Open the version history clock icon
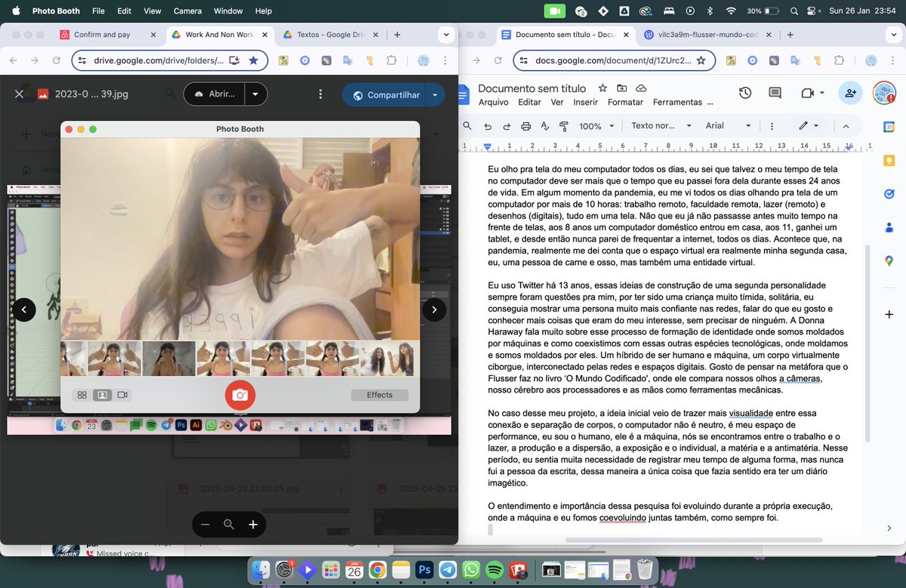906x588 pixels. (745, 93)
